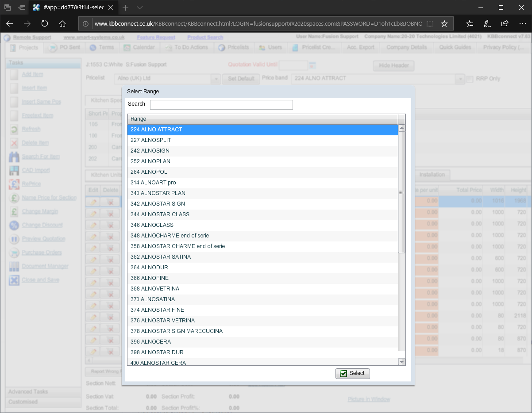Click the Preview Quotation icon
The height and width of the screenshot is (413, 532).
14,239
